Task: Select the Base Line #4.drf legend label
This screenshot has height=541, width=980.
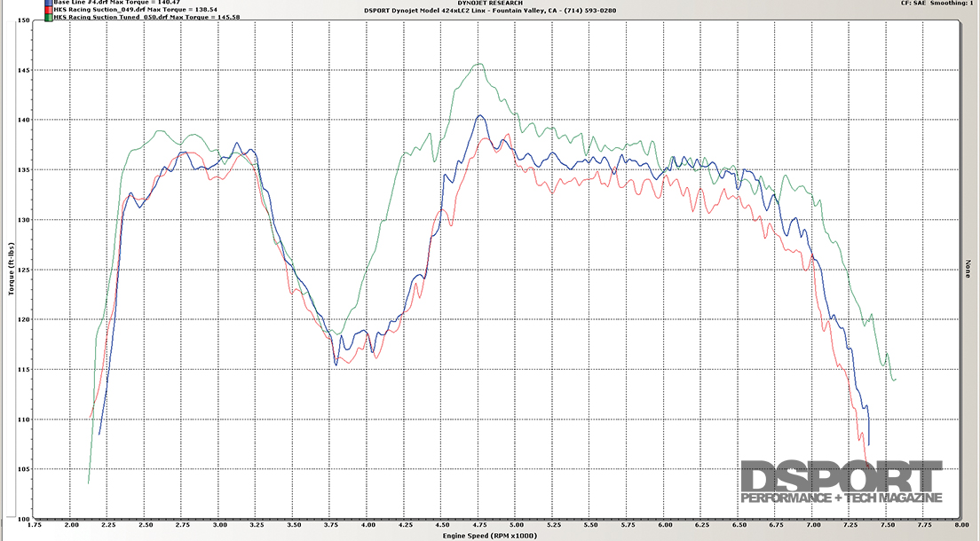Action: click(107, 3)
